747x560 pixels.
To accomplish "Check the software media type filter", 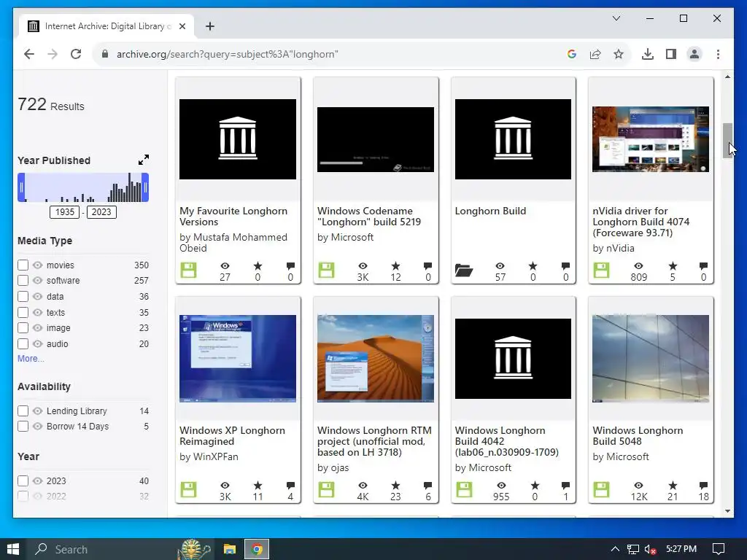I will click(x=23, y=281).
